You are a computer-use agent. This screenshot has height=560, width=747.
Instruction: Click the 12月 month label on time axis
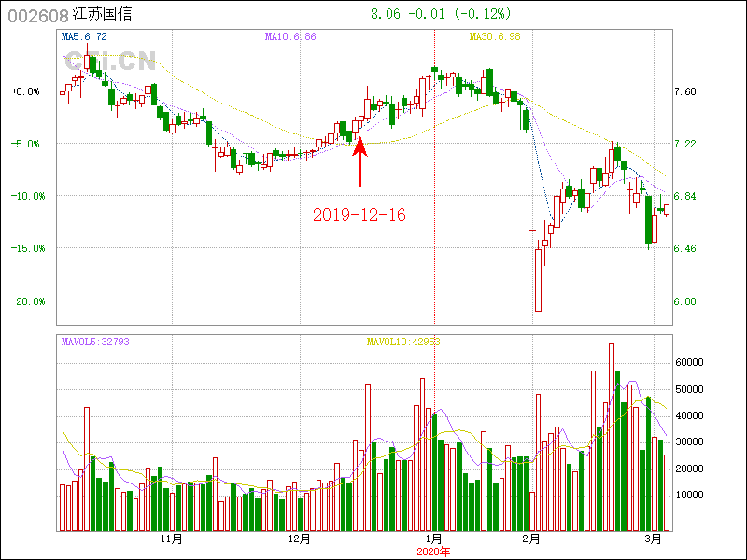click(x=299, y=539)
